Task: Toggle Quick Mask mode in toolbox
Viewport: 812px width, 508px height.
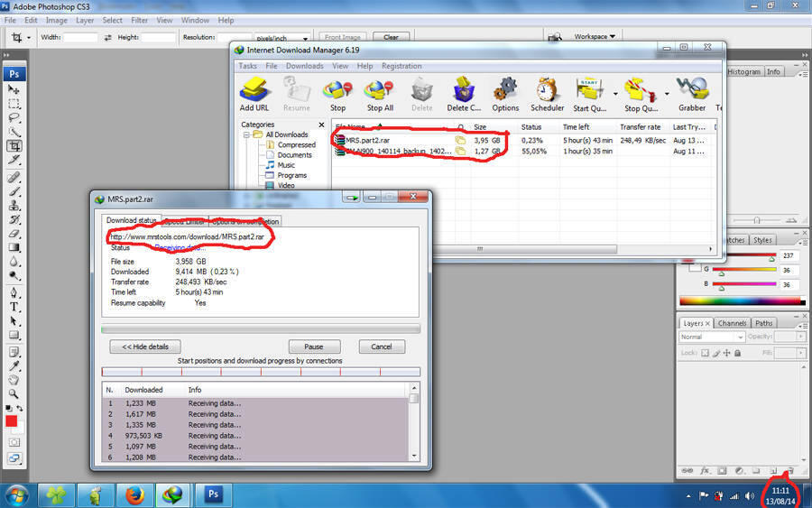Action: pyautogui.click(x=14, y=443)
